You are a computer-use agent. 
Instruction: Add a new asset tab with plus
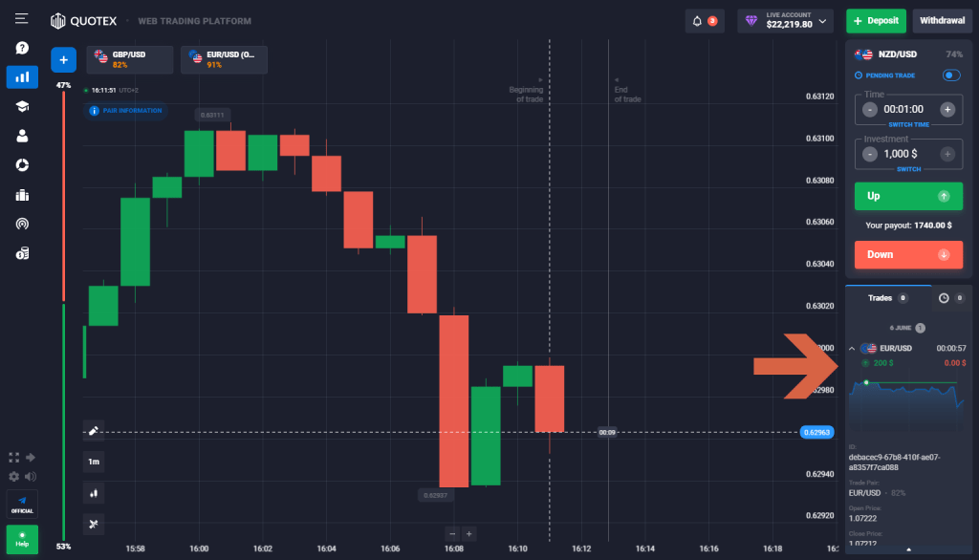(x=63, y=60)
